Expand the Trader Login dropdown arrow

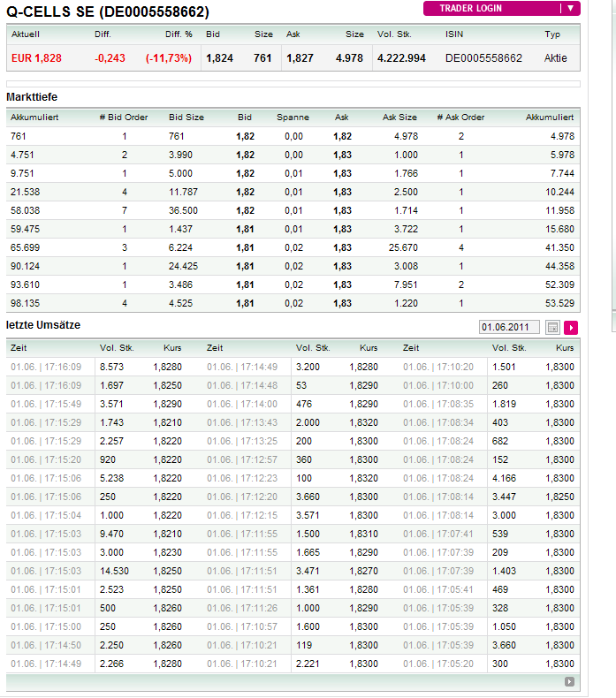[571, 9]
